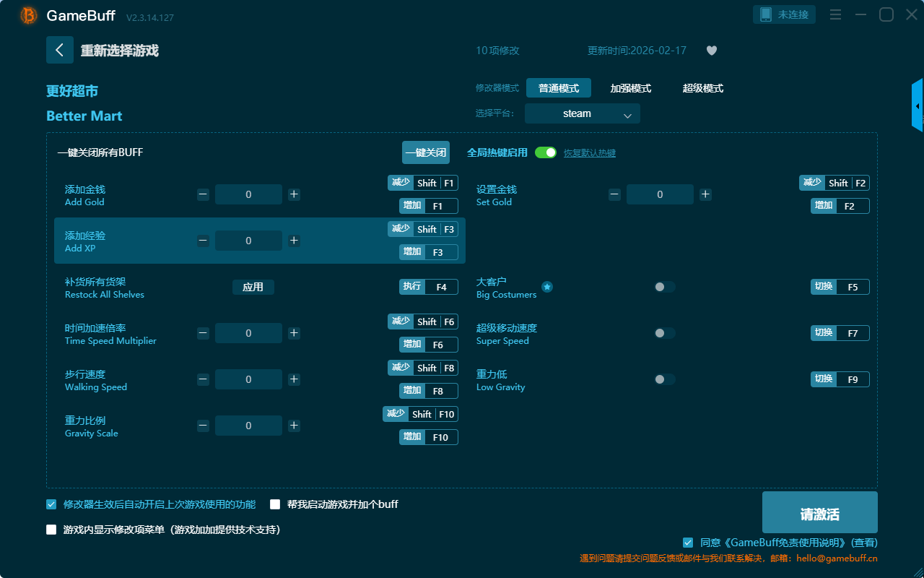Open the steam platform dropdown

[x=582, y=113]
